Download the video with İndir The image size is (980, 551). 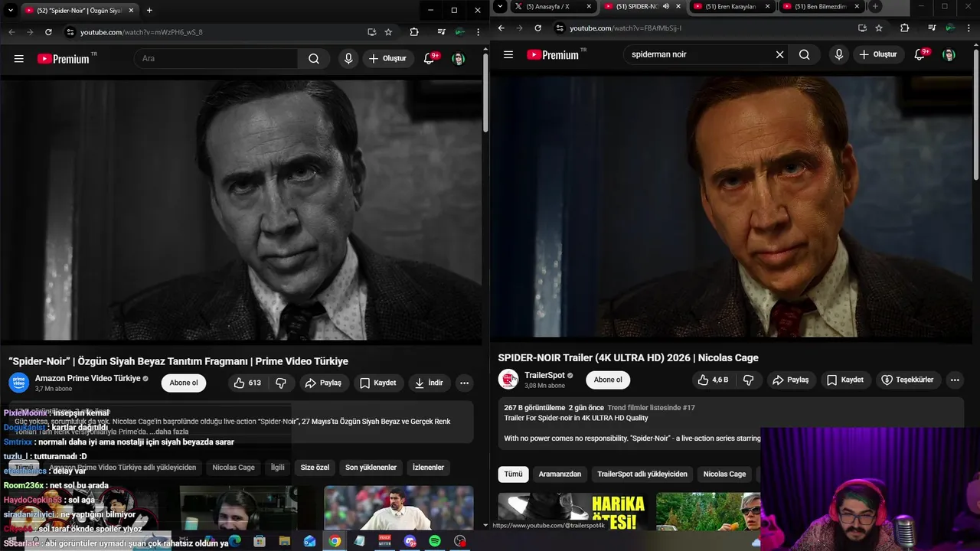pos(428,383)
